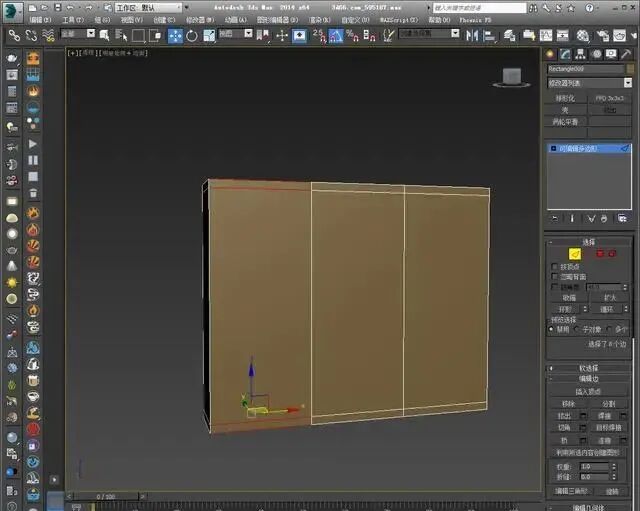The height and width of the screenshot is (511, 640).
Task: Select the 禁用 preview selection radio button
Action: (x=552, y=329)
